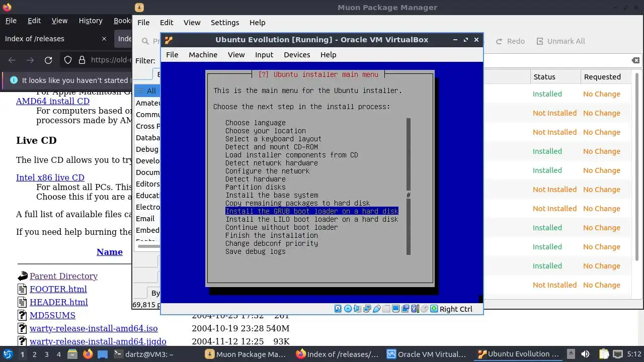This screenshot has height=362, width=644.
Task: Select 'Install the LILO boot loader on a hard disk'
Action: pos(312,219)
